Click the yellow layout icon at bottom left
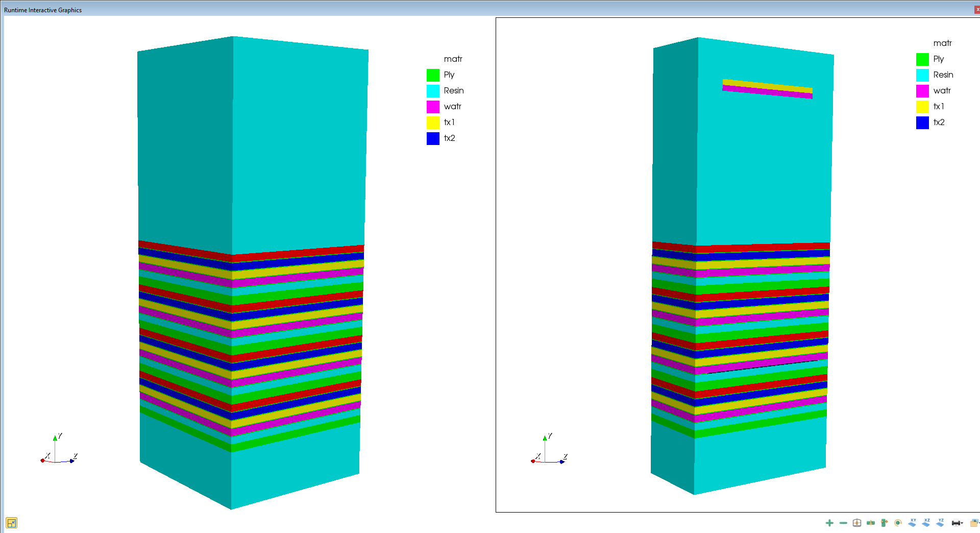Image resolution: width=980 pixels, height=533 pixels. point(11,523)
